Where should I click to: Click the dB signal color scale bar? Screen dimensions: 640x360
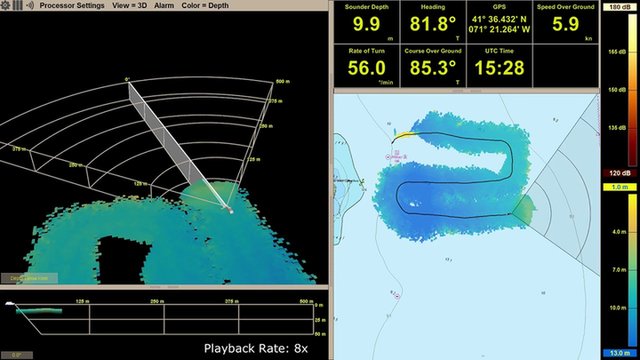pyautogui.click(x=632, y=89)
